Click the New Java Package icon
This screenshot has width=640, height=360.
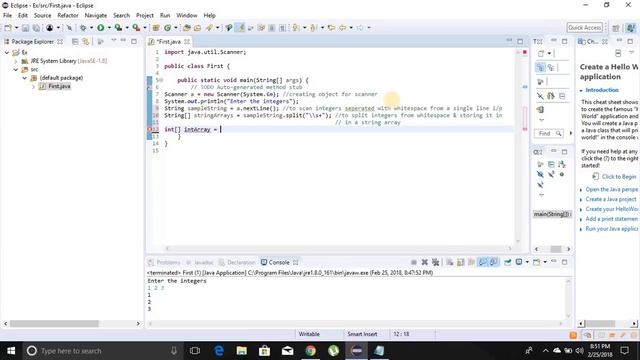point(156,28)
